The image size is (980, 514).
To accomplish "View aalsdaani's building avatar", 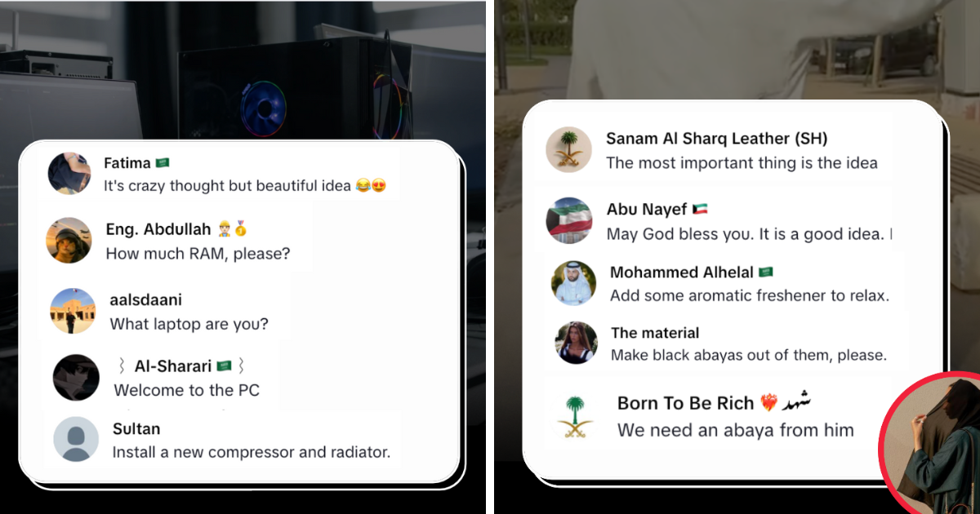I will [73, 312].
